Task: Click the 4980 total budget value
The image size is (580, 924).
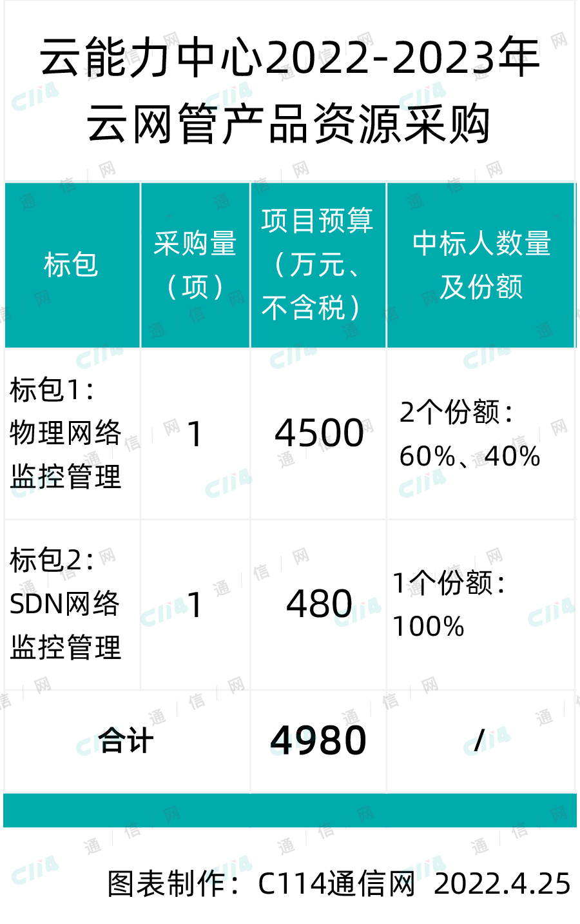Action: (x=318, y=740)
